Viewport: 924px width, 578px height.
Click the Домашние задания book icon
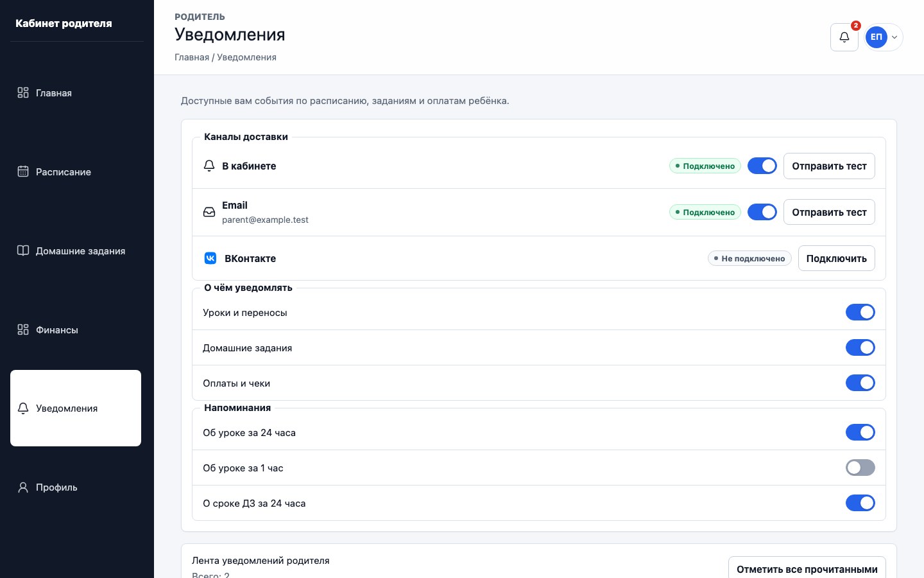click(x=23, y=250)
